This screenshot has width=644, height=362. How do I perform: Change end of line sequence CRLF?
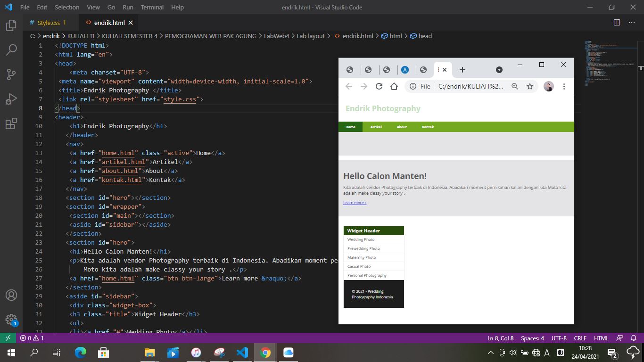tap(580, 338)
